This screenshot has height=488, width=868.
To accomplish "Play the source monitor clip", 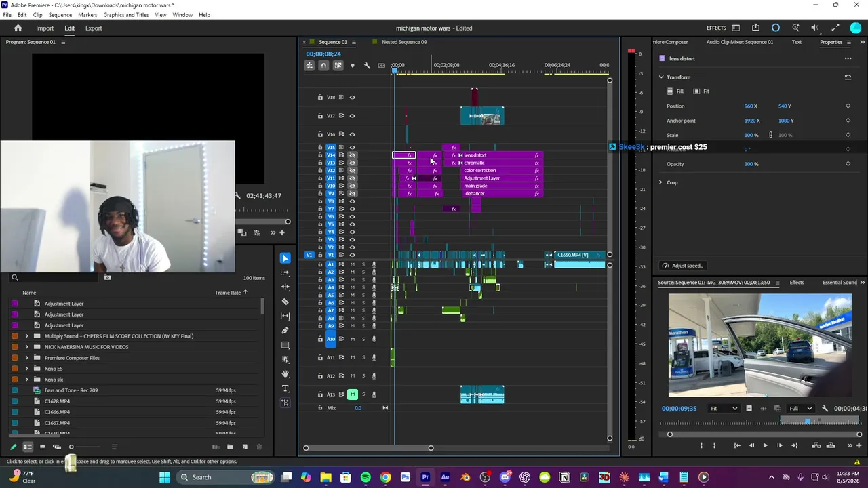I will pyautogui.click(x=765, y=445).
